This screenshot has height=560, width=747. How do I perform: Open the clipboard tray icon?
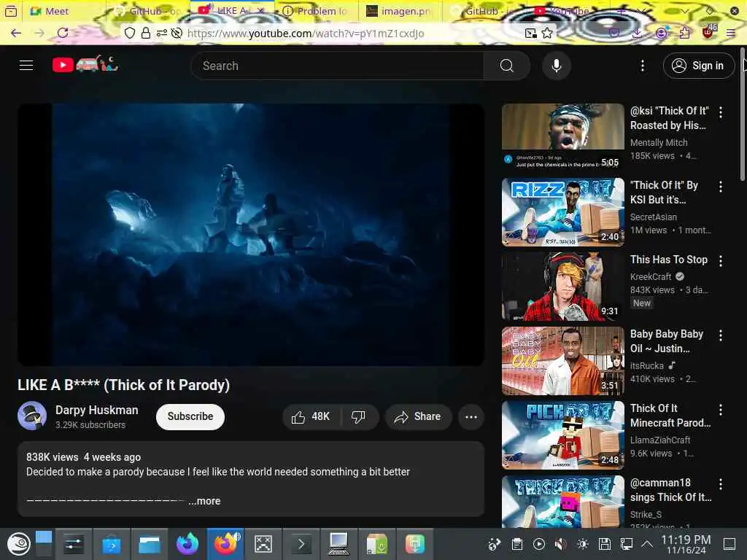point(517,544)
